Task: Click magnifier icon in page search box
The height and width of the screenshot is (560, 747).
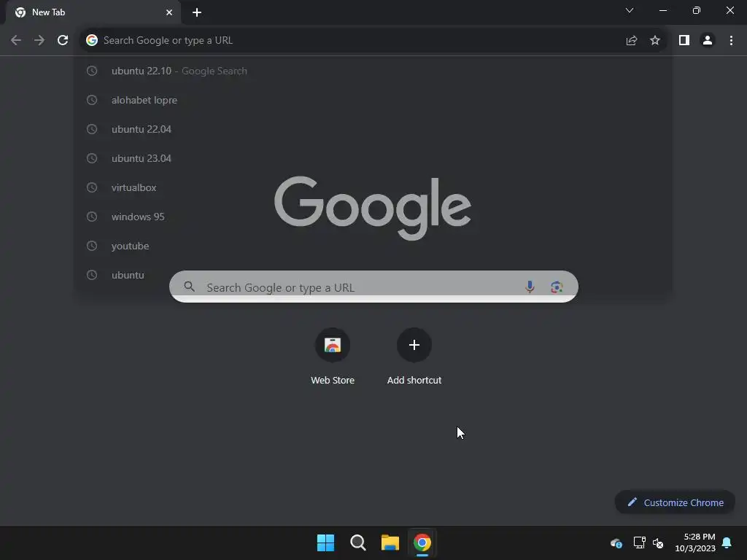Action: 189,287
